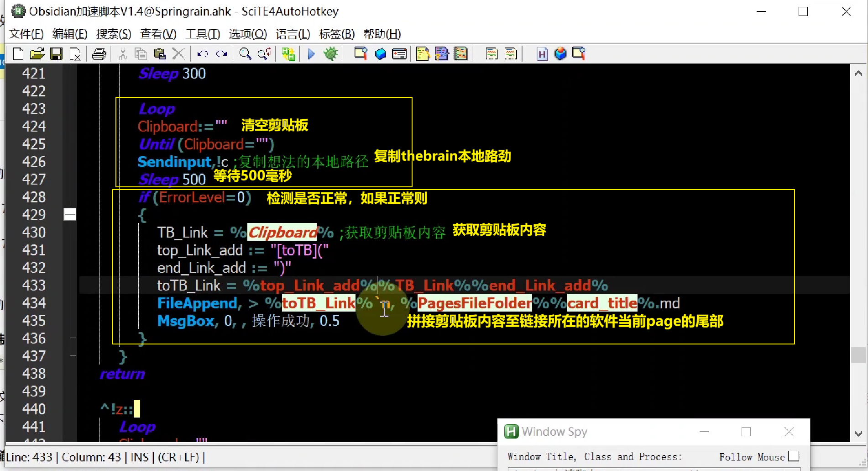Undo the last edit
This screenshot has width=868, height=471.
[202, 54]
